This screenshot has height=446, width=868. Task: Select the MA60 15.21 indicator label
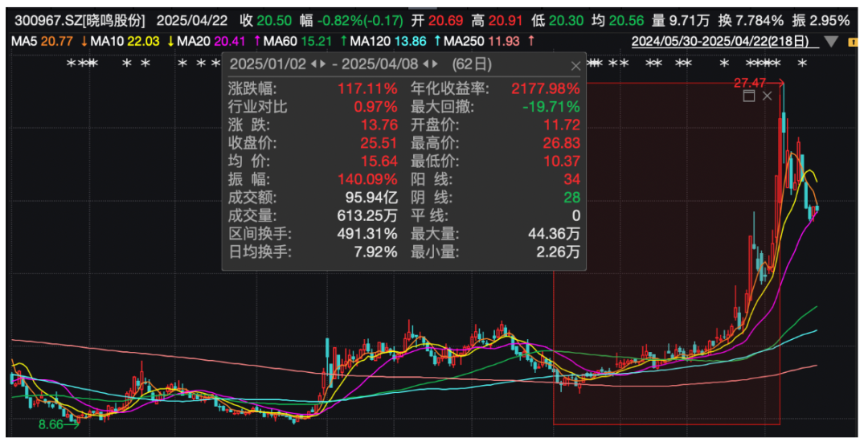click(x=298, y=41)
